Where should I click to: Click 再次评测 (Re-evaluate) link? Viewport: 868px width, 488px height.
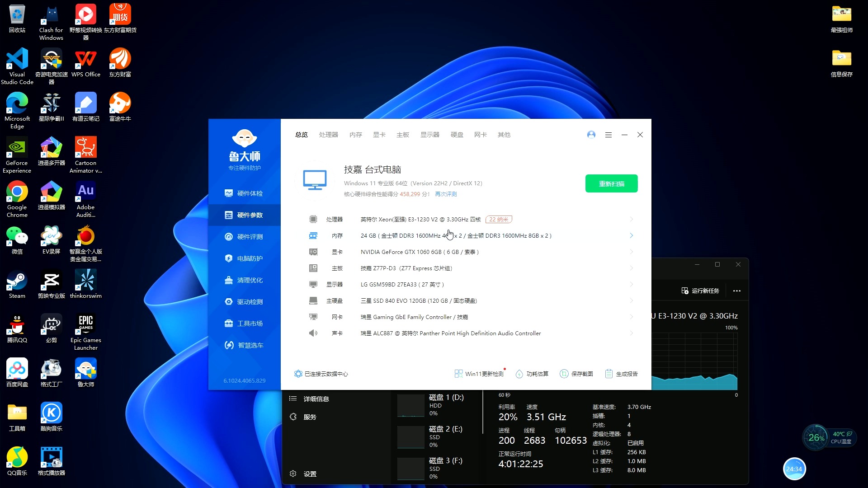(x=446, y=194)
